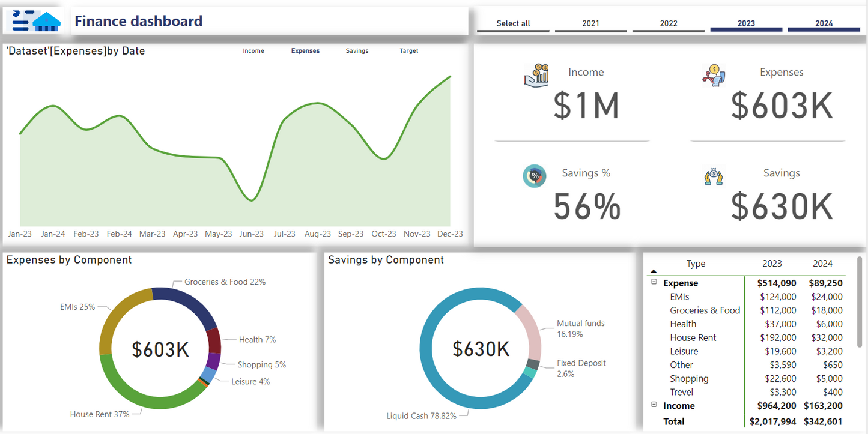Switch chart to Income measure

(253, 51)
